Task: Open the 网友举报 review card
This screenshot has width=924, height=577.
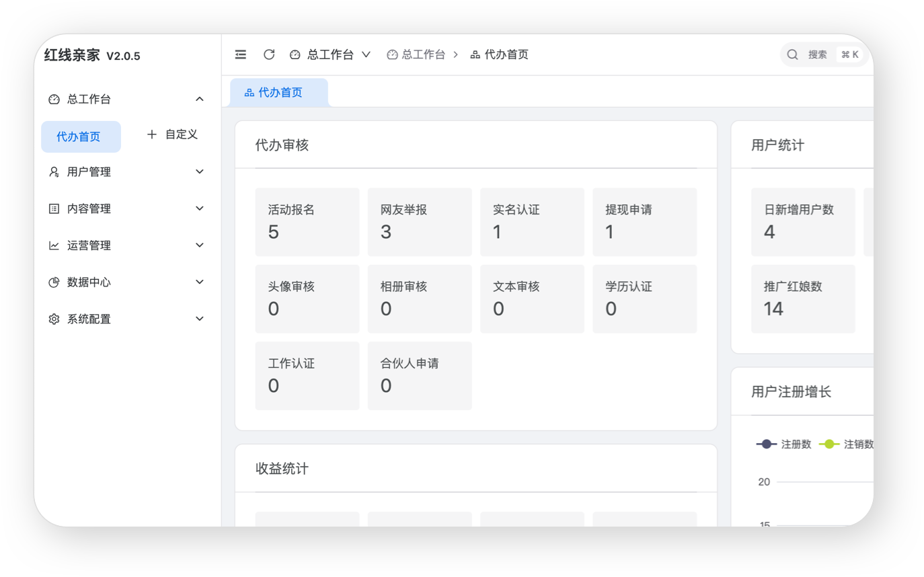Action: pyautogui.click(x=420, y=222)
